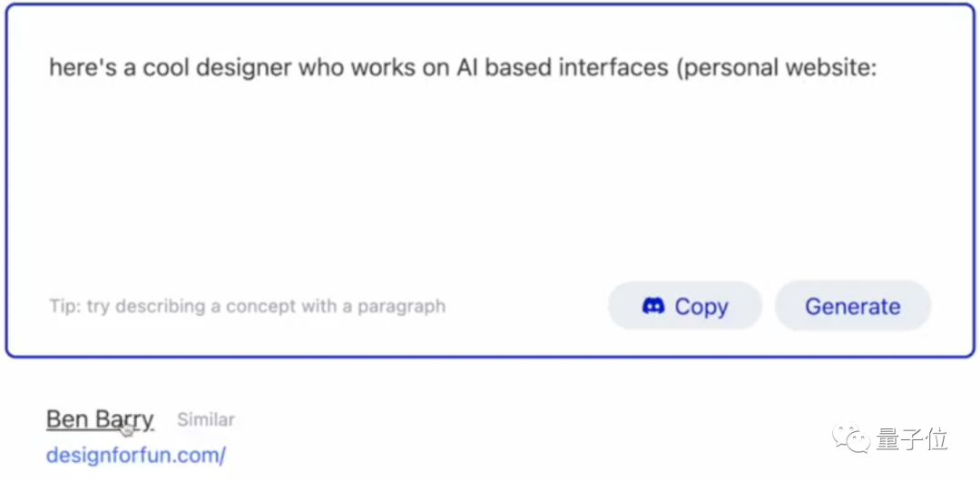Click the Generate button
980x482 pixels.
pyautogui.click(x=852, y=306)
